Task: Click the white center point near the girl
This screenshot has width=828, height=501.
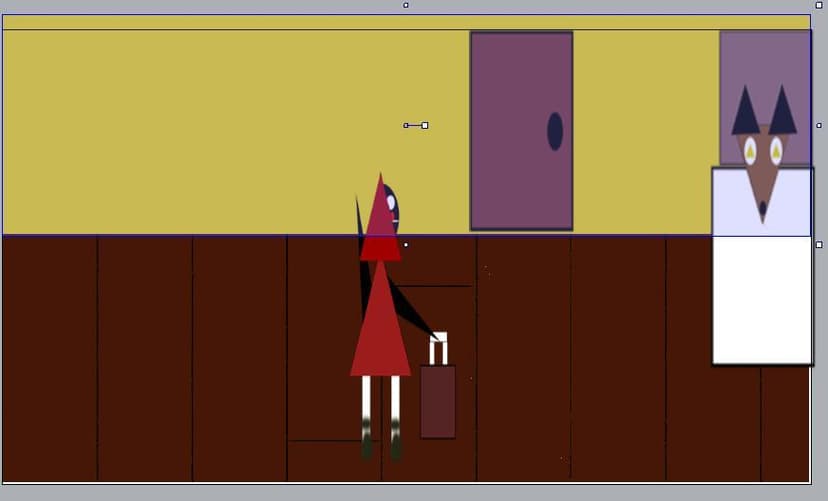Action: pos(406,245)
